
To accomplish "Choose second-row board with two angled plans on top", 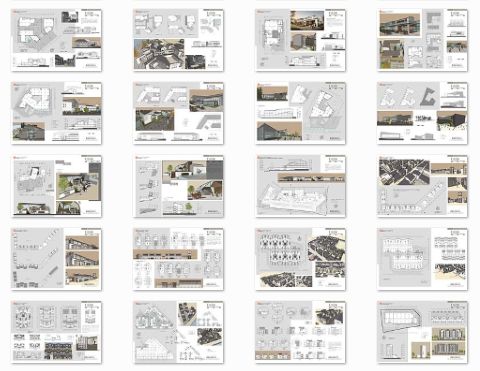I will (178, 113).
